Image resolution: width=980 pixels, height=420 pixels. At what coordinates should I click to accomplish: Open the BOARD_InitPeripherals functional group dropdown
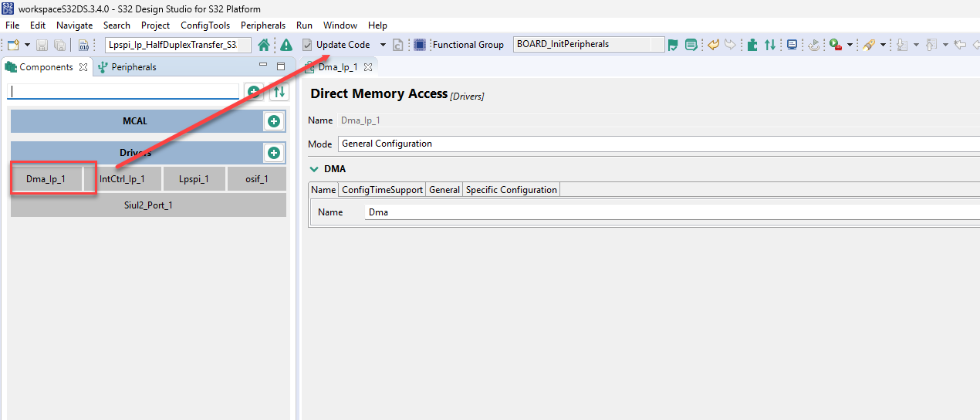[589, 45]
